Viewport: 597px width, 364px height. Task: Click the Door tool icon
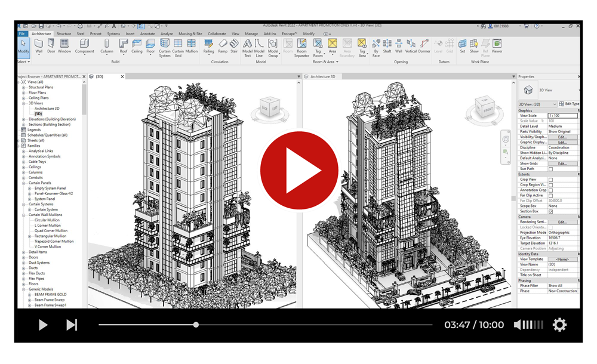tap(51, 46)
